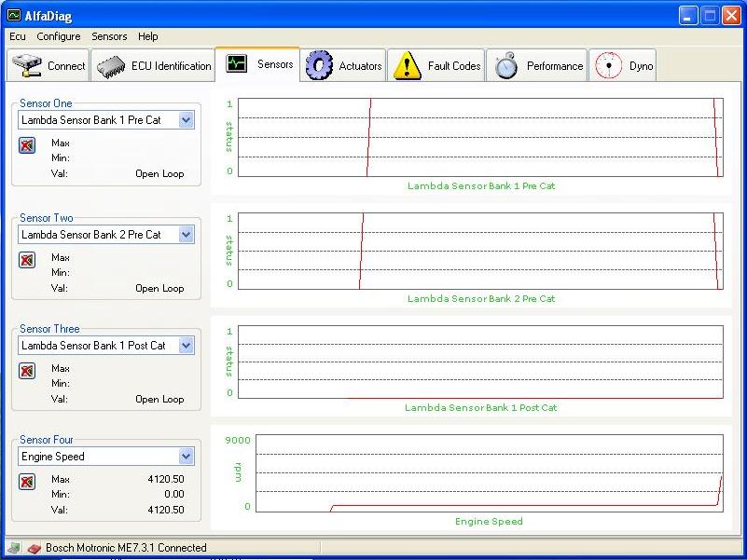Click the Connect tab icon
The width and height of the screenshot is (747, 560).
pyautogui.click(x=28, y=66)
